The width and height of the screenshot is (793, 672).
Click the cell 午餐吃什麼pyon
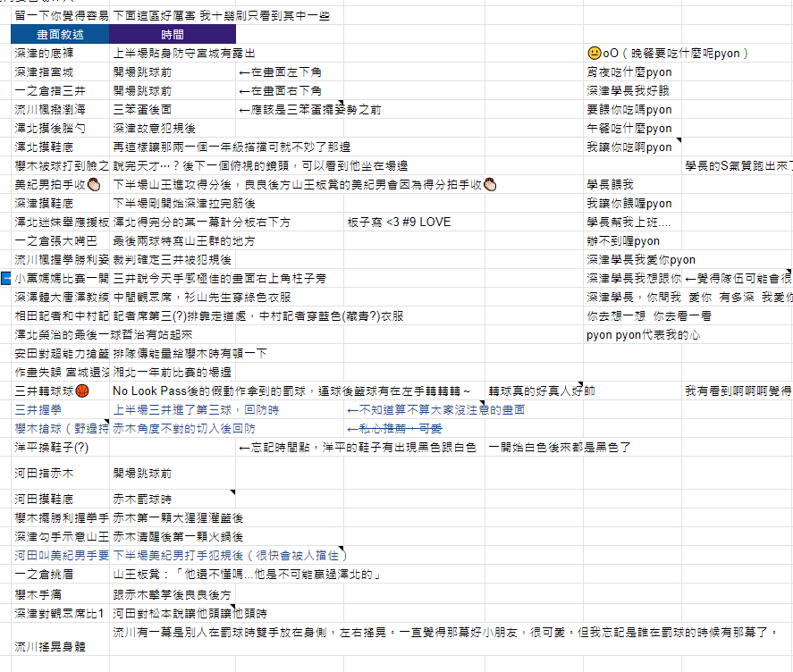point(632,128)
